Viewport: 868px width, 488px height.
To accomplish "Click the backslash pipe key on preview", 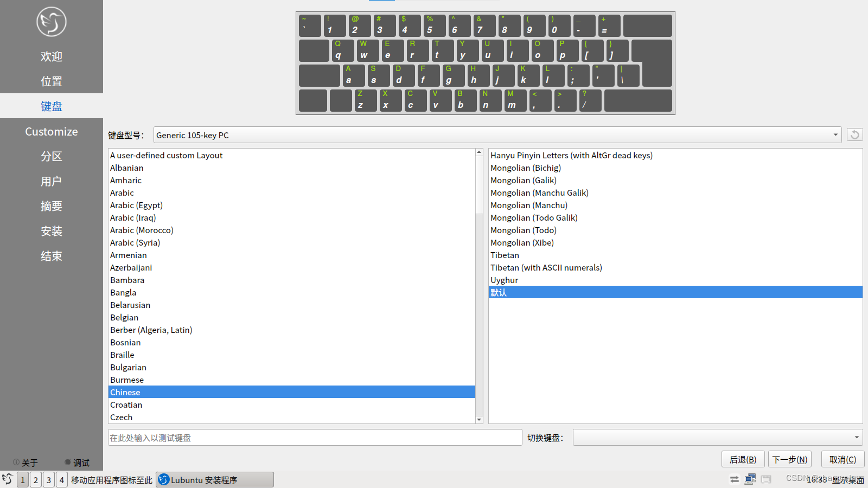I will [x=628, y=75].
